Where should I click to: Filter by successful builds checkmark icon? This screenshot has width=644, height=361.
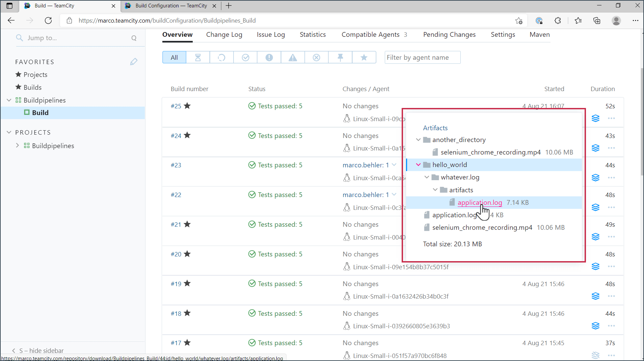245,57
